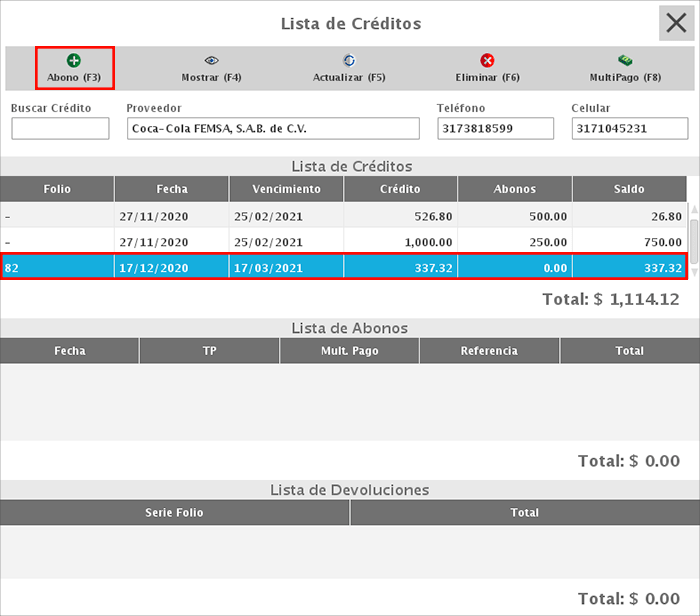Click the Mult. Pago column header
Screen dimensions: 700x616
pyautogui.click(x=349, y=351)
